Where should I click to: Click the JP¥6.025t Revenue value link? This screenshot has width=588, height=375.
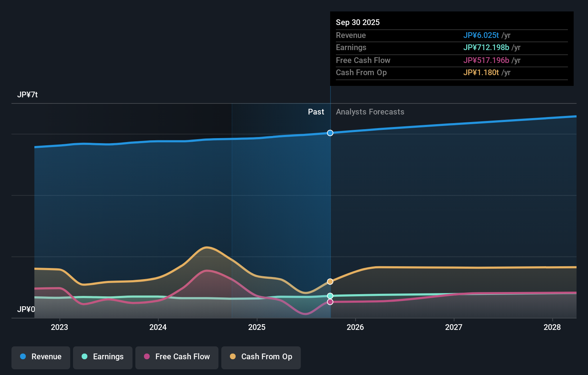point(481,35)
